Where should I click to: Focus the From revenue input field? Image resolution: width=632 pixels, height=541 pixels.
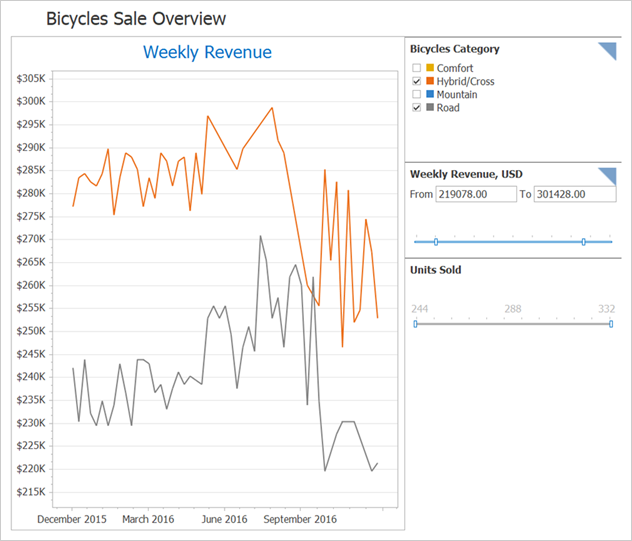[x=476, y=194]
